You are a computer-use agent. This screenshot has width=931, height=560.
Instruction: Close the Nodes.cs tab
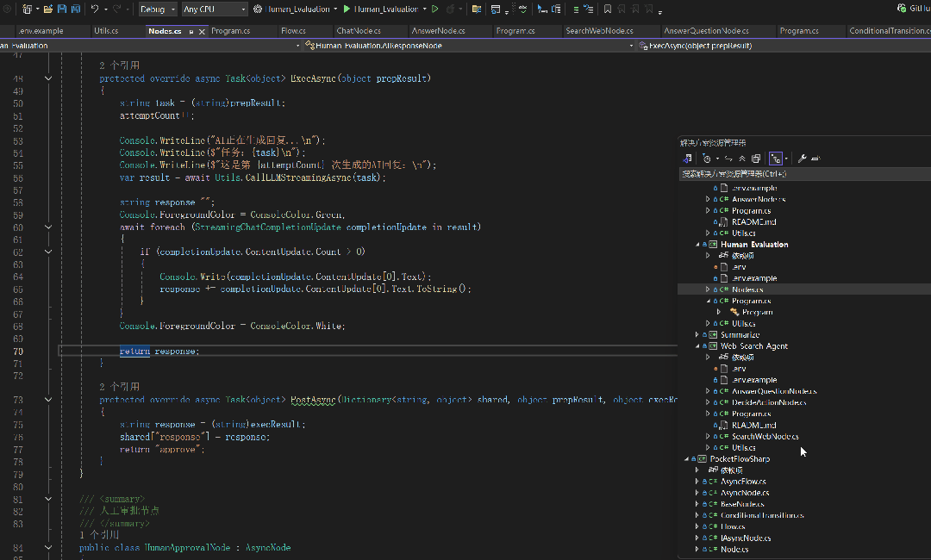pyautogui.click(x=202, y=31)
